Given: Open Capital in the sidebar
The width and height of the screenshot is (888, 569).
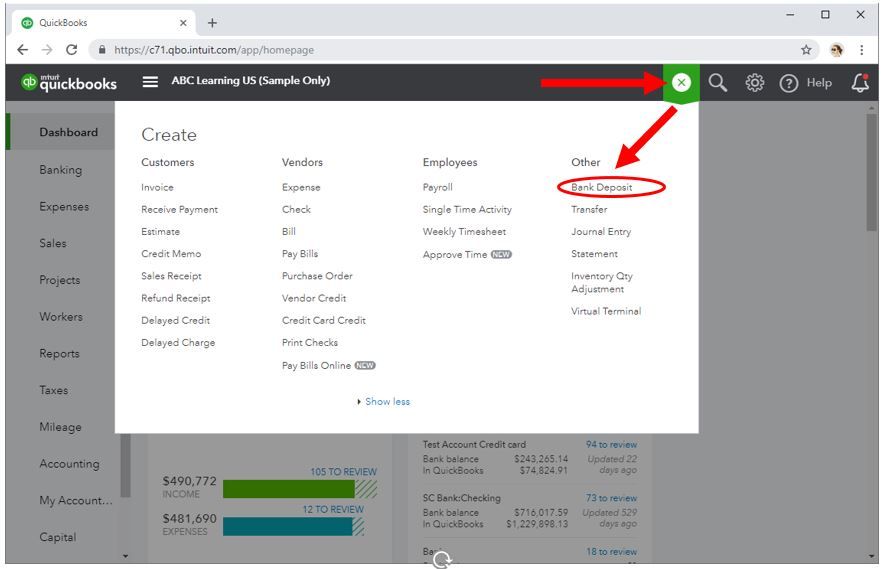Looking at the screenshot, I should click(58, 537).
